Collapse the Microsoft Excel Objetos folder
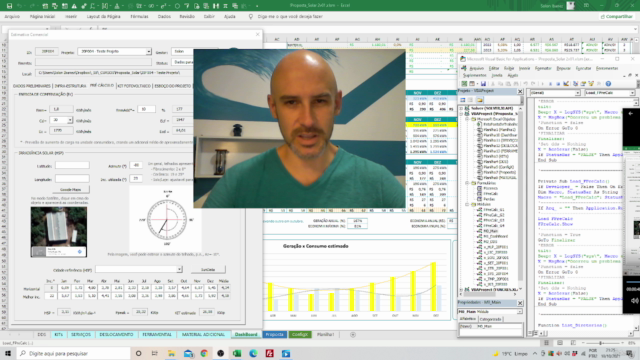The height and width of the screenshot is (360, 640). [x=468, y=119]
